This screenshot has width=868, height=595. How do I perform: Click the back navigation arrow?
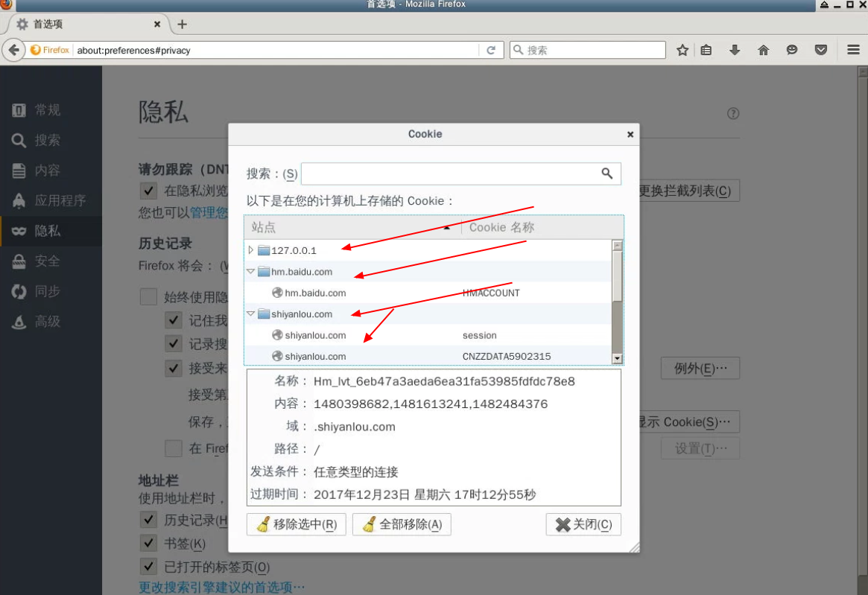click(14, 51)
